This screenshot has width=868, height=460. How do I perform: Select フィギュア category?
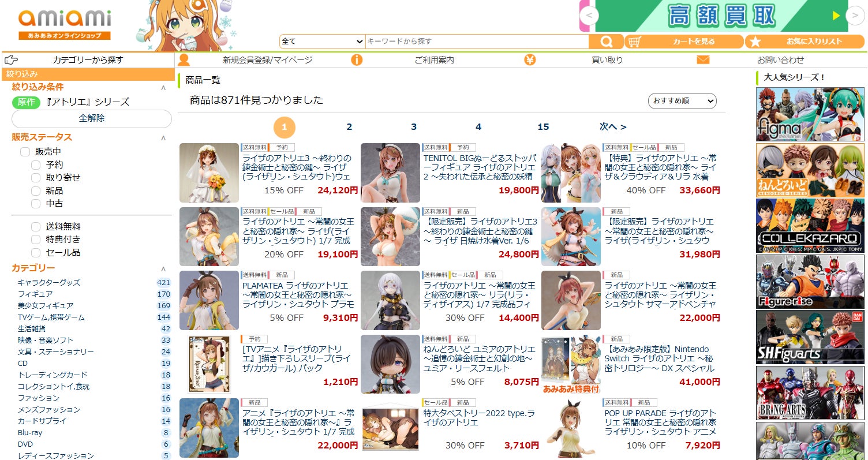click(35, 294)
